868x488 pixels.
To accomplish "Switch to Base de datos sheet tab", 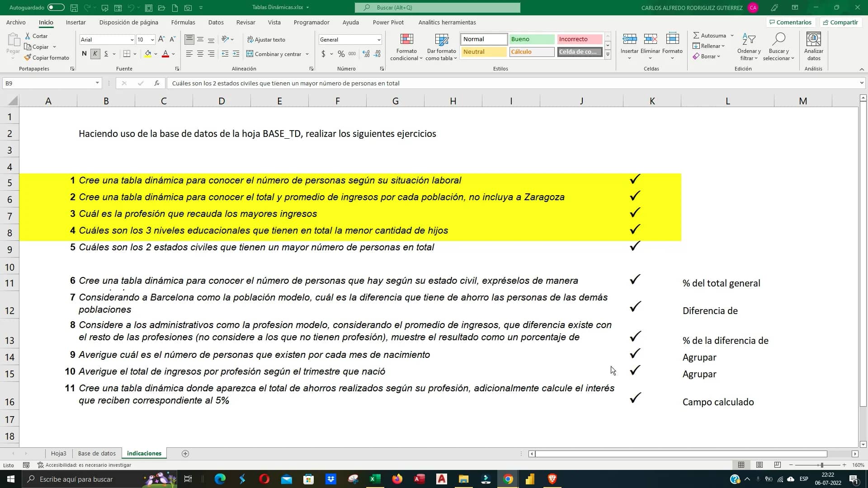I will point(97,453).
